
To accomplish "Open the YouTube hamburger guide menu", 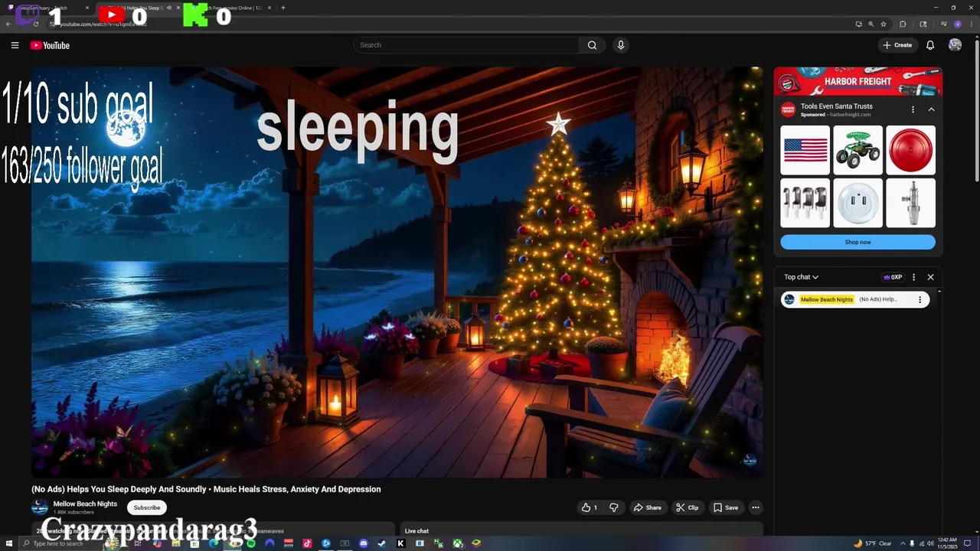I will 15,45.
